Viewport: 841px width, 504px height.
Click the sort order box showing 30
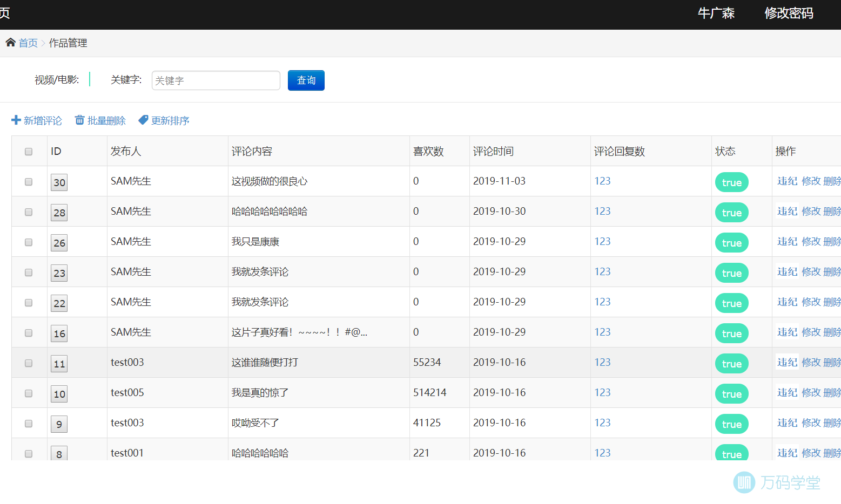coord(59,182)
